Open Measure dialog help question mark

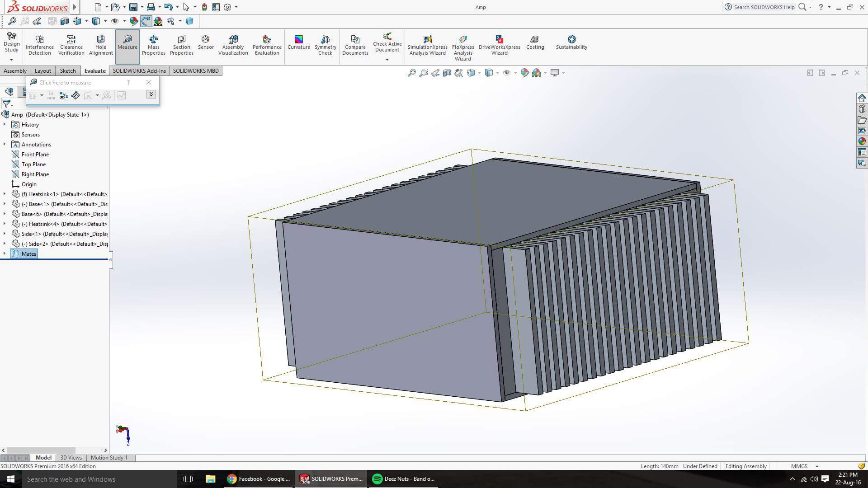tap(128, 82)
